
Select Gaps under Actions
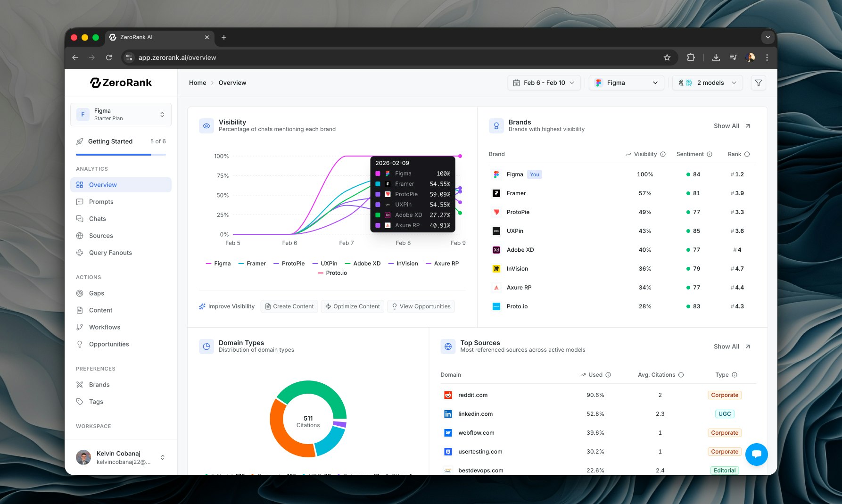click(x=96, y=293)
